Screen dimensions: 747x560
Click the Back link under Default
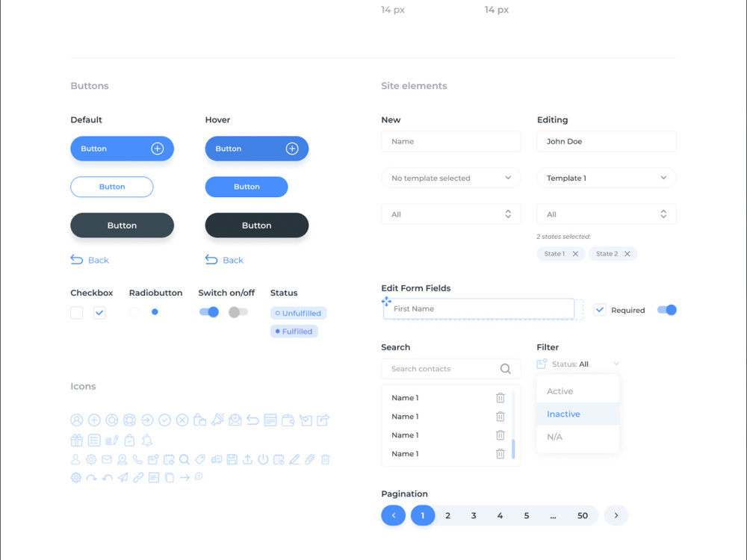point(90,260)
